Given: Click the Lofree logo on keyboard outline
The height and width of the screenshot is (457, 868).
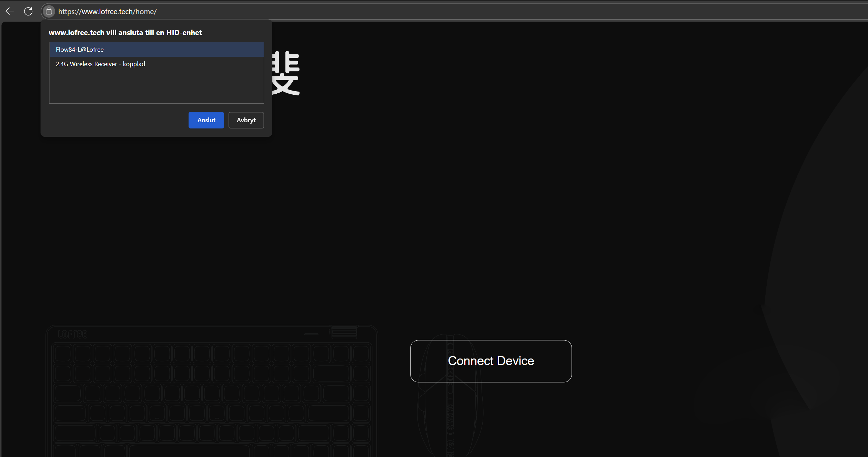Looking at the screenshot, I should 73,334.
